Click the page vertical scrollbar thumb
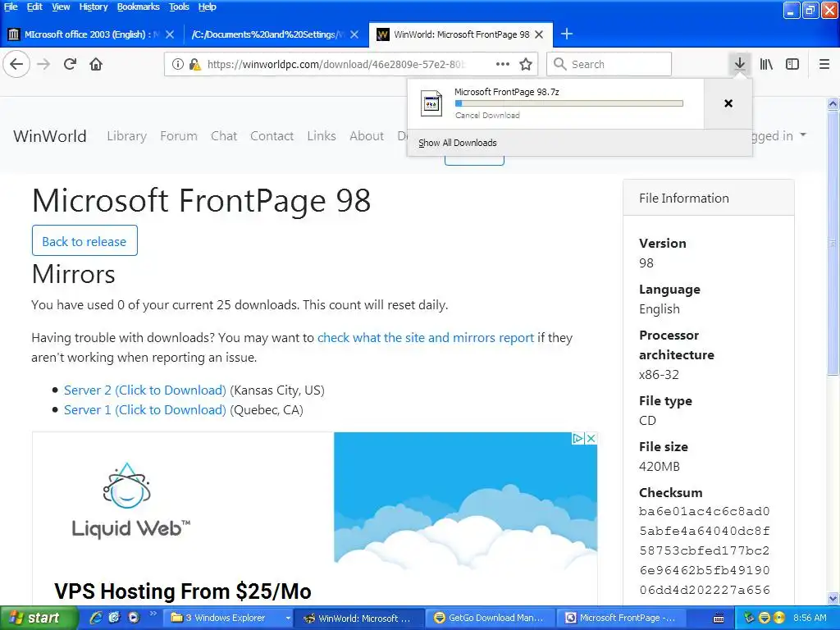 pyautogui.click(x=833, y=244)
